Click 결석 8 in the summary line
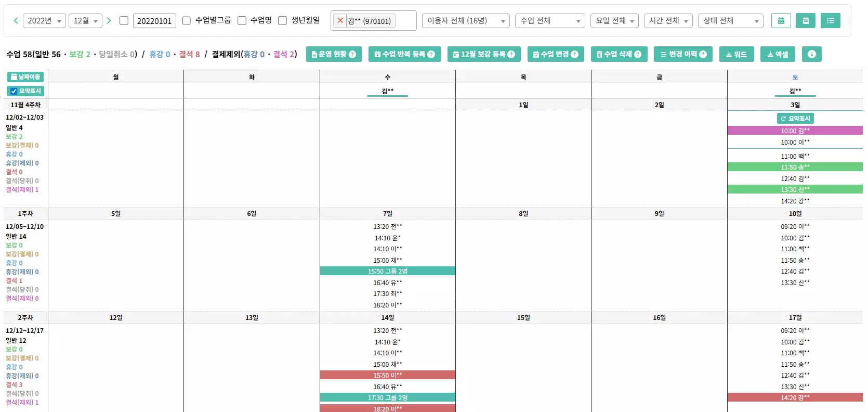This screenshot has width=868, height=412. [x=189, y=54]
